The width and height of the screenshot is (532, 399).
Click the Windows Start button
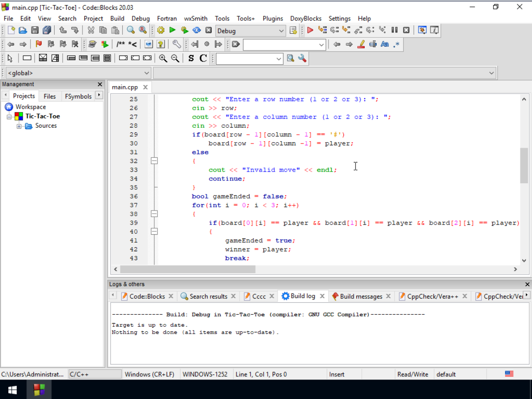[x=12, y=390]
